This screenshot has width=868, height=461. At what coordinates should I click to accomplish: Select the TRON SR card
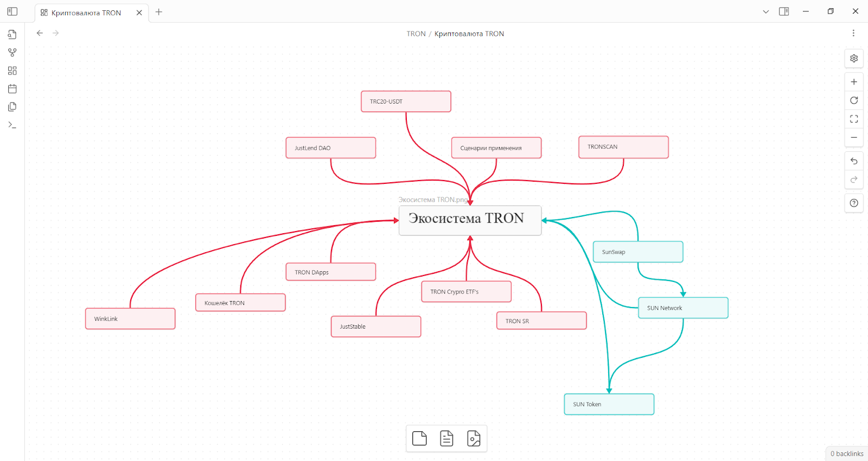(x=541, y=321)
